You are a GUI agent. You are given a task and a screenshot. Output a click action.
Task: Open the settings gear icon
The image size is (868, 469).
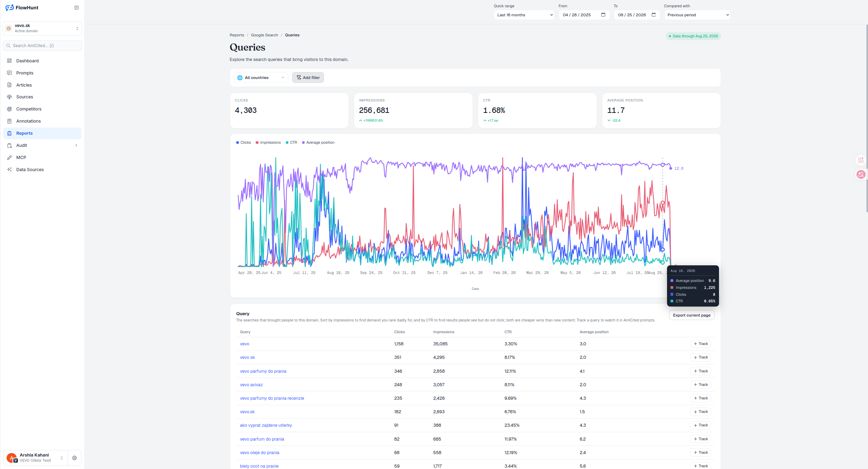(x=74, y=458)
